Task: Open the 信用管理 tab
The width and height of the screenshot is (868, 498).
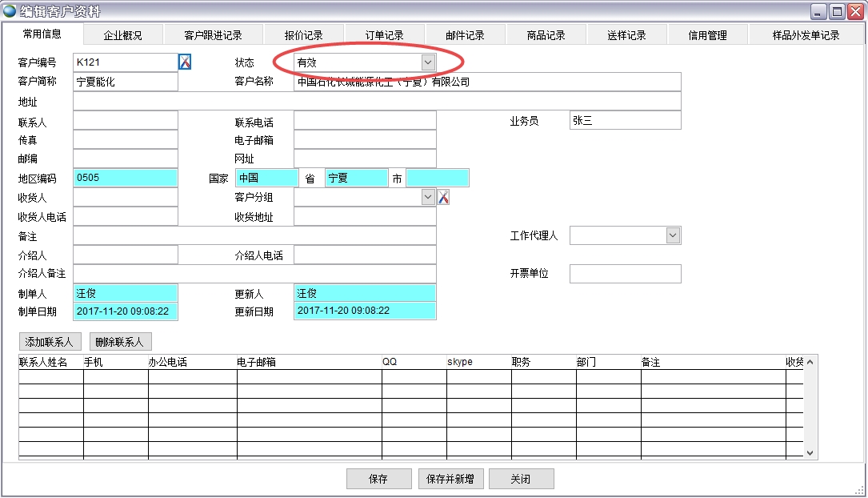Action: [708, 35]
